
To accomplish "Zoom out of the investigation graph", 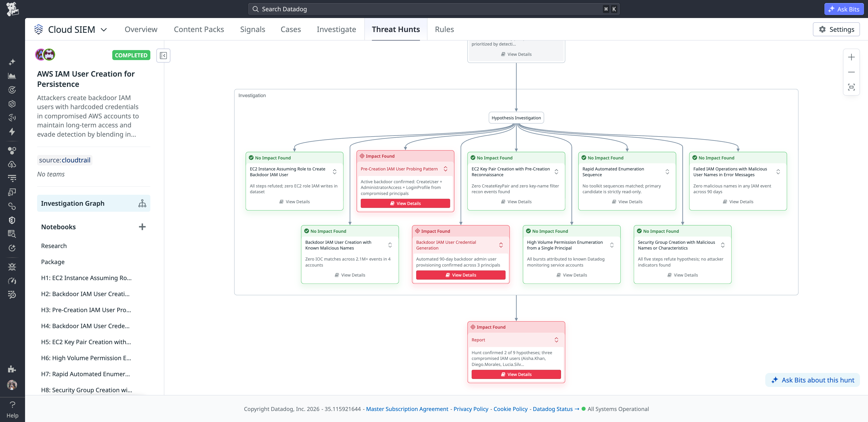I will click(851, 72).
